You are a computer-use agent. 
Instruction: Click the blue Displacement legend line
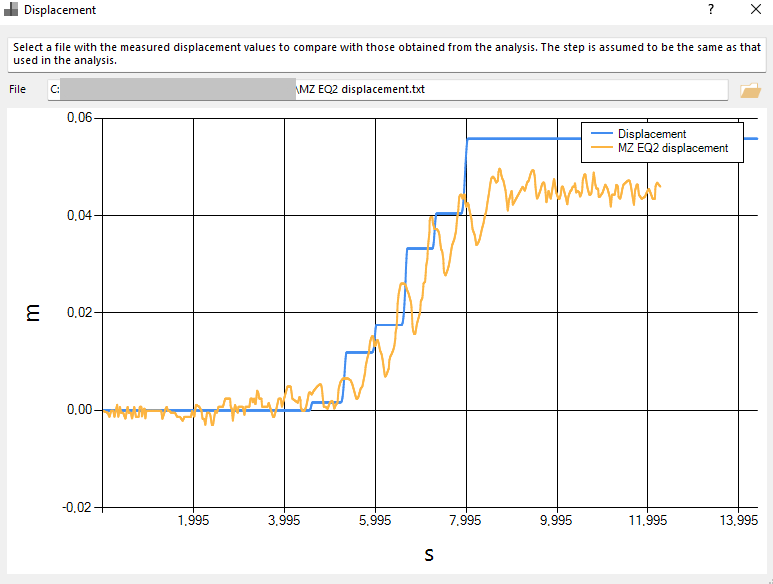(x=601, y=134)
